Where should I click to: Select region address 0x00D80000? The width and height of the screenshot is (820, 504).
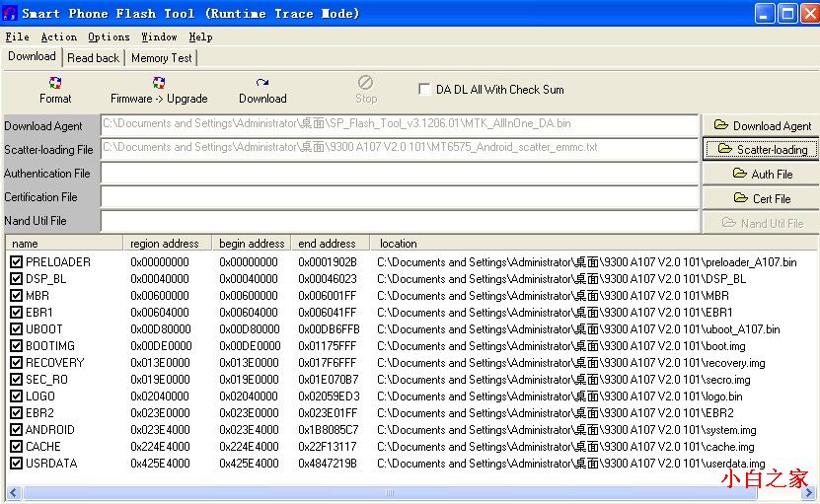click(161, 329)
